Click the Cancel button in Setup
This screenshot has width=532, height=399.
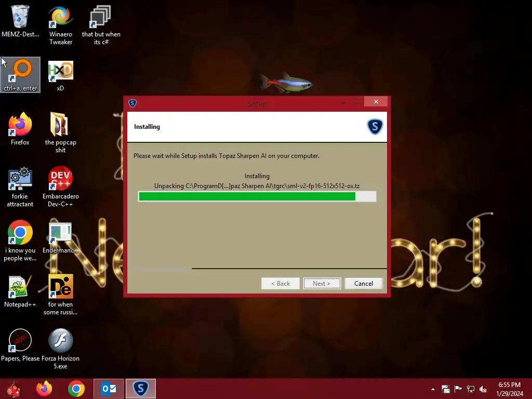point(363,284)
